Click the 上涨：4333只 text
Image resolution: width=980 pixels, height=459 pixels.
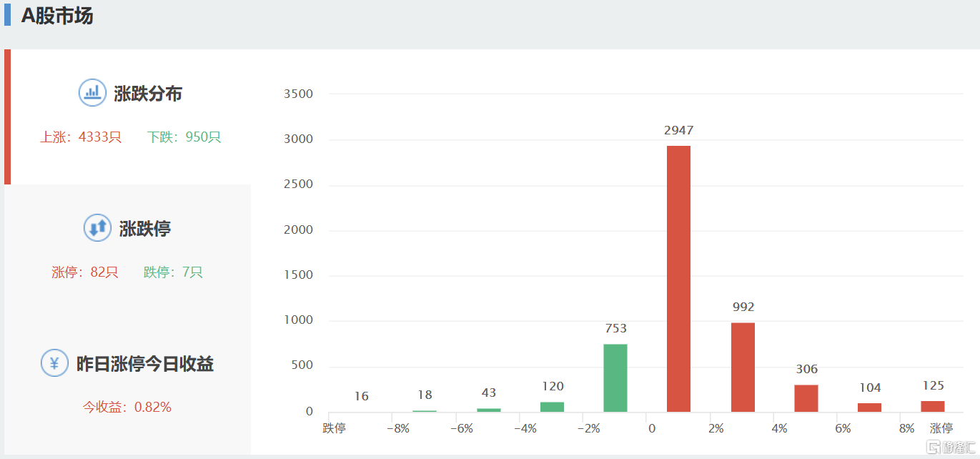(81, 137)
